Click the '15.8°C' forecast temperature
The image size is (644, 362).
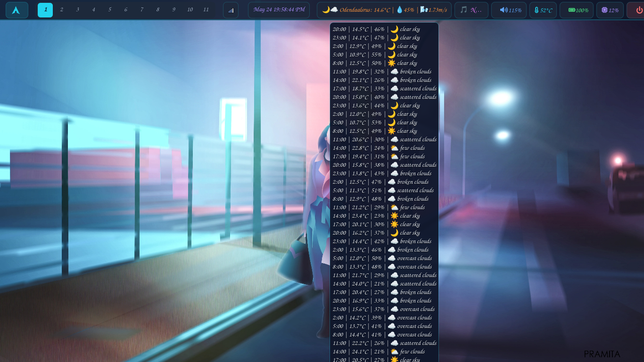click(360, 165)
